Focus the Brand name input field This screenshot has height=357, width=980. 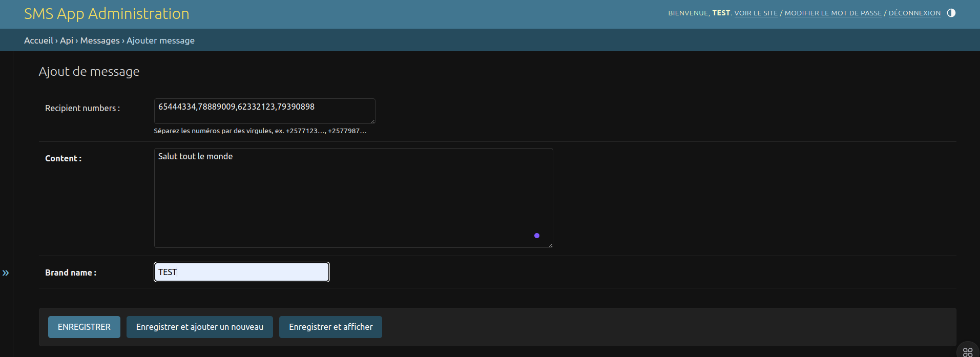coord(242,272)
